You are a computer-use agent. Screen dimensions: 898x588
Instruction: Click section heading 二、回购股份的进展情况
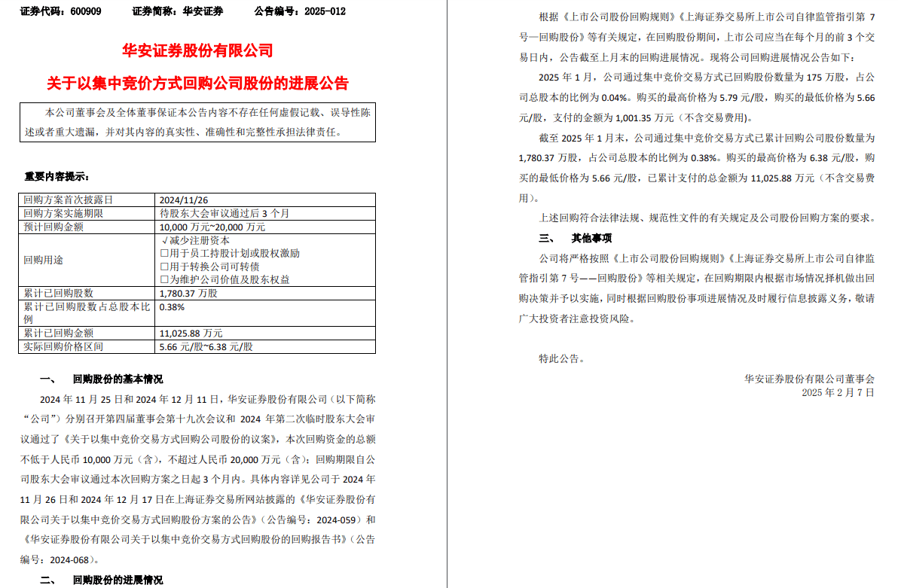click(101, 580)
